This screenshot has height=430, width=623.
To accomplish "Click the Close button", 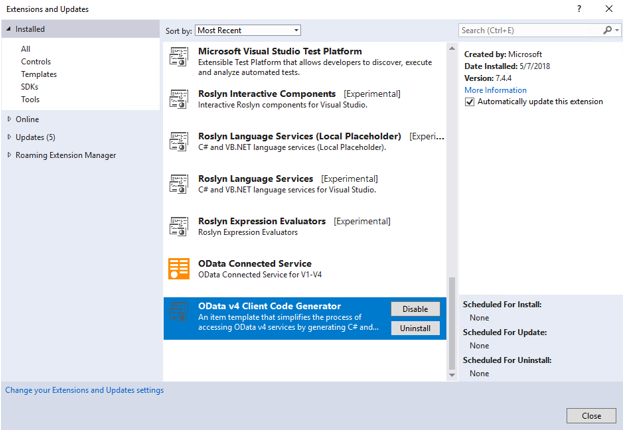I will [x=591, y=416].
